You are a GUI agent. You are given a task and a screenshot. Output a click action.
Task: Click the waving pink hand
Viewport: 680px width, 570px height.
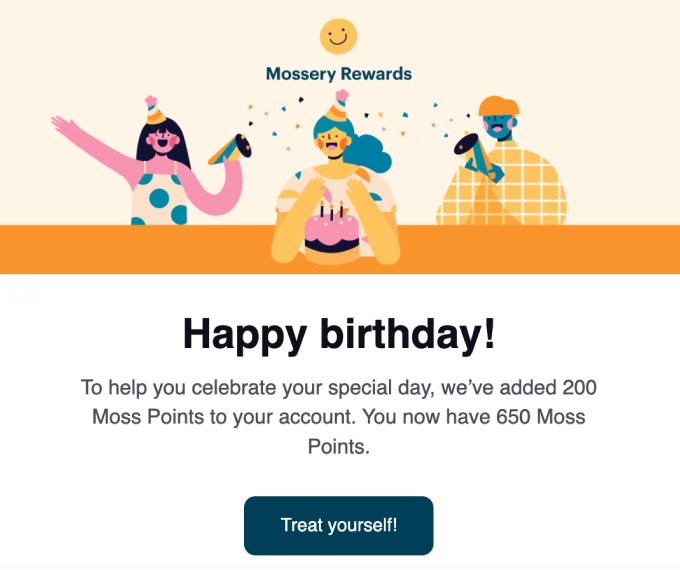(64, 125)
